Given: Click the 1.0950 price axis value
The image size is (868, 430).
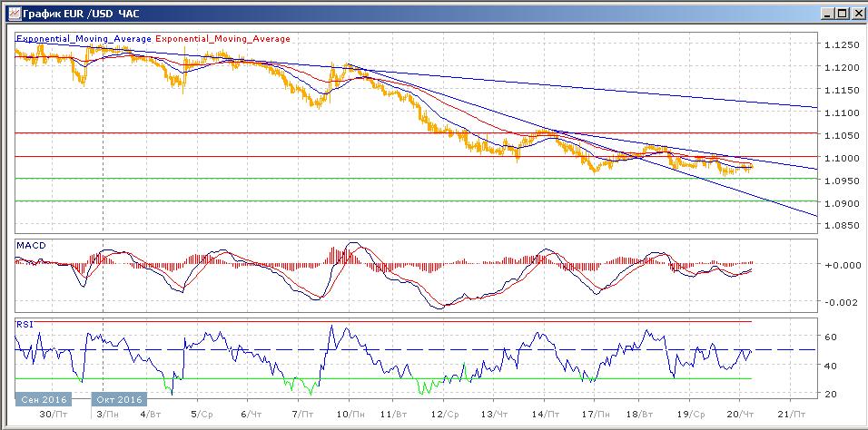Looking at the screenshot, I should 840,181.
